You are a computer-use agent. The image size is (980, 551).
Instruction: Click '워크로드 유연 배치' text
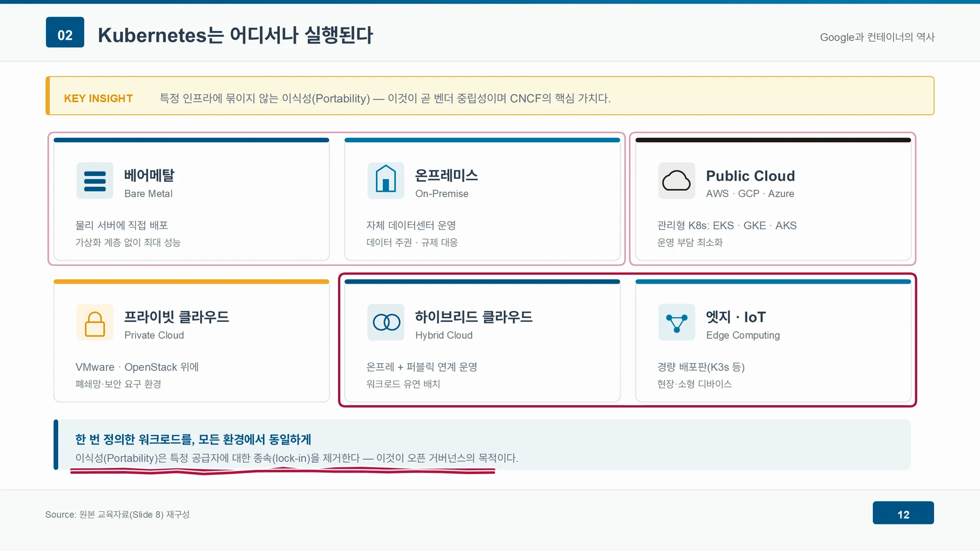pos(403,384)
